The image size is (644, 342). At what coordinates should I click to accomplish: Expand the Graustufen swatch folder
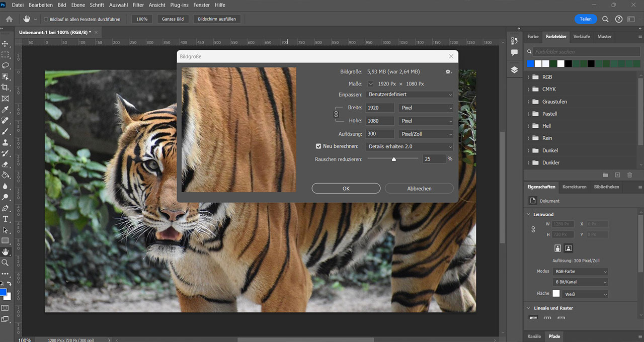(x=529, y=102)
